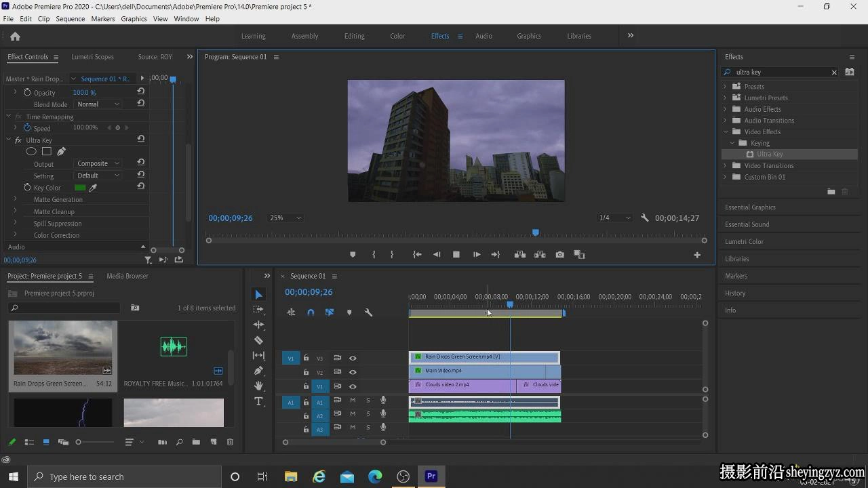Screen dimensions: 868x488
Task: Select the Type tool
Action: (258, 401)
